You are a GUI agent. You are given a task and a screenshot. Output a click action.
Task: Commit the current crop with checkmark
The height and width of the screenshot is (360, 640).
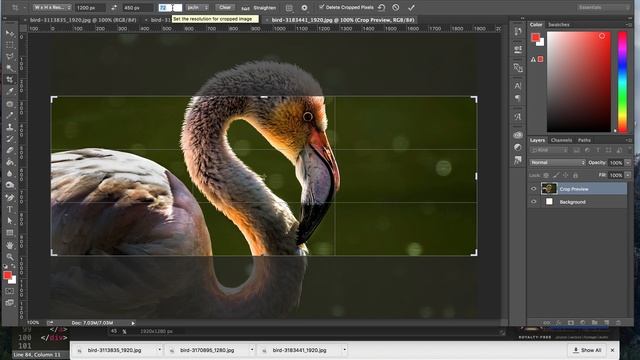(411, 7)
